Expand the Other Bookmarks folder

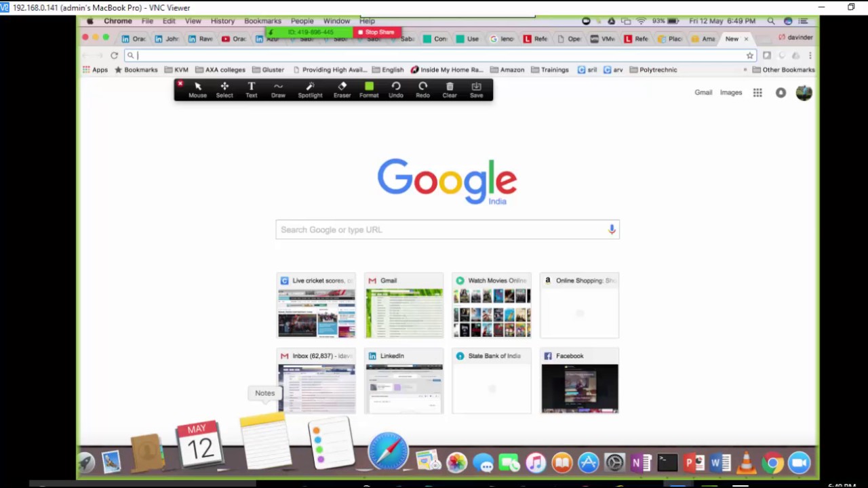tap(783, 70)
